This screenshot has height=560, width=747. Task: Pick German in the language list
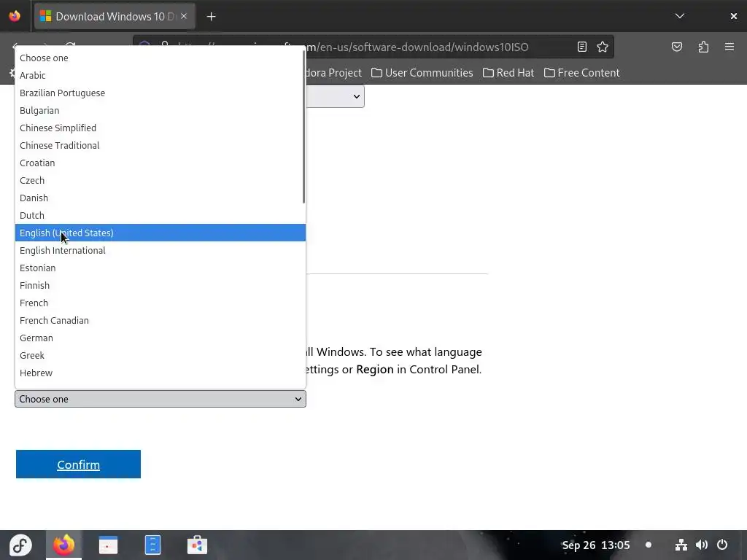(160, 338)
